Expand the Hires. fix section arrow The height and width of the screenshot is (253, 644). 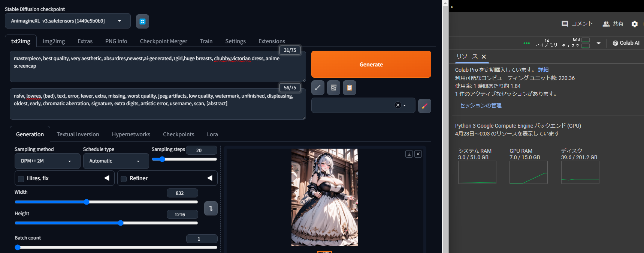coord(107,178)
